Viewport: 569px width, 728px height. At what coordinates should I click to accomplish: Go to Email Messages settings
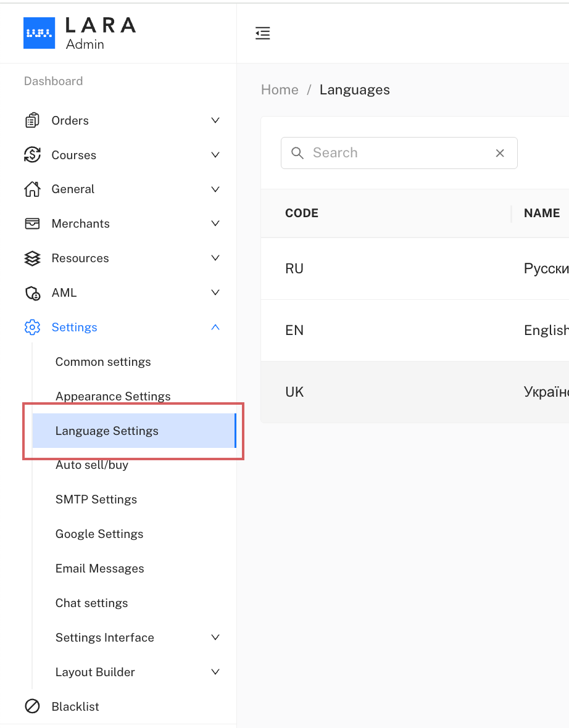pyautogui.click(x=100, y=569)
